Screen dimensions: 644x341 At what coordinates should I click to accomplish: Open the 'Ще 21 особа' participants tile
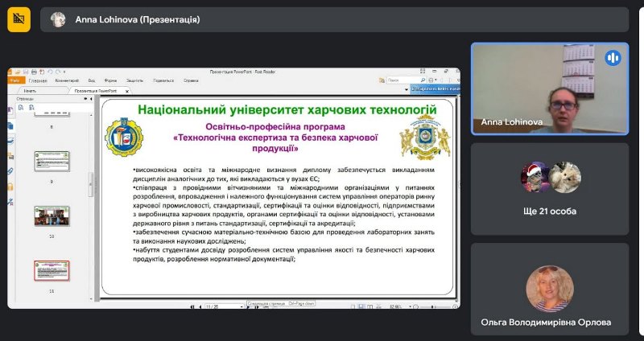point(550,189)
